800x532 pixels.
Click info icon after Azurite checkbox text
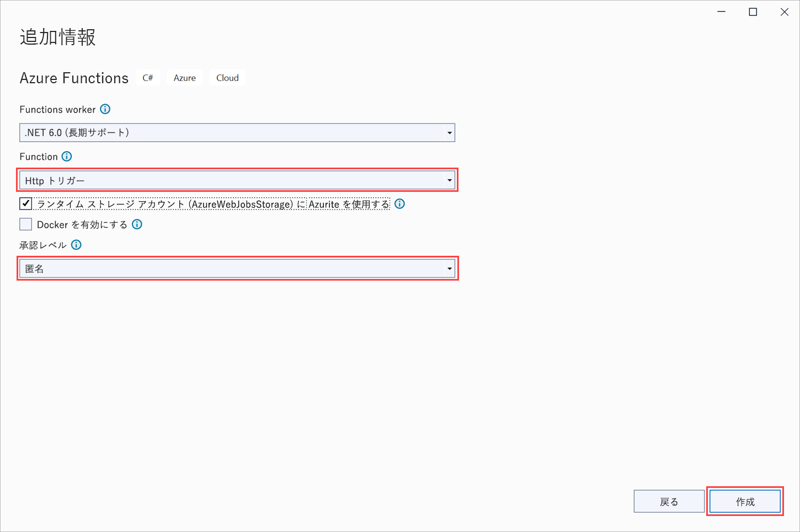tap(400, 204)
